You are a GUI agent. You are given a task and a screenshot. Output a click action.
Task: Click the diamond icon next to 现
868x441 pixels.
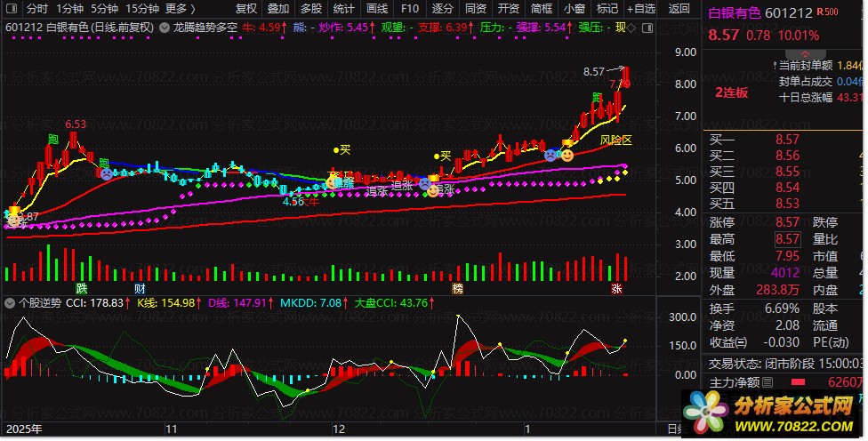coord(631,27)
